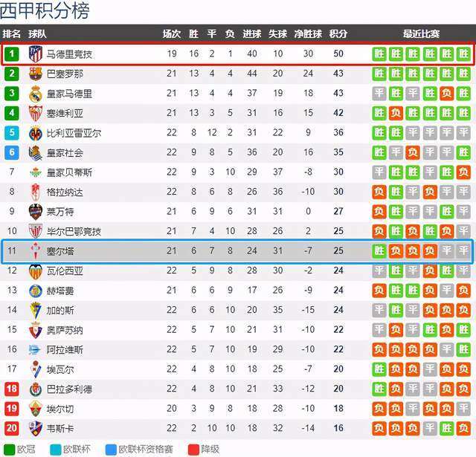Viewport: 476px width, 457px height.
Task: Open the Sevilla (塞维利亚) team badge
Action: click(x=35, y=113)
